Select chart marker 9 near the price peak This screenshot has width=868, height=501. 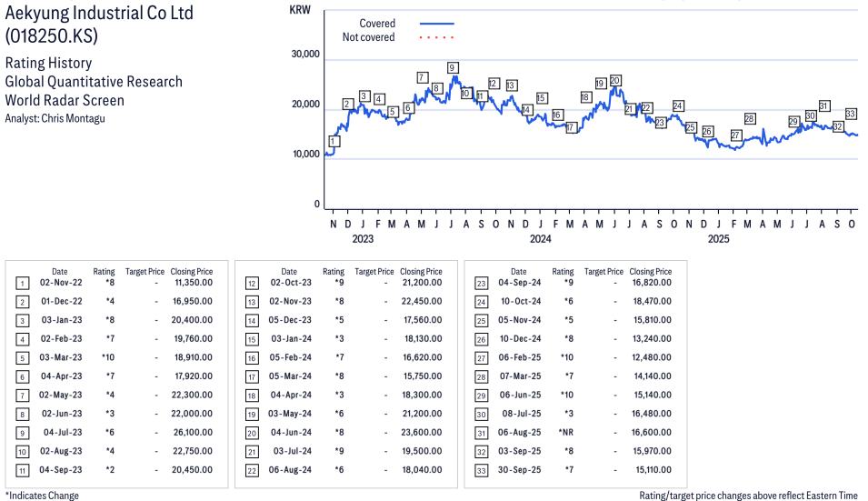[453, 67]
